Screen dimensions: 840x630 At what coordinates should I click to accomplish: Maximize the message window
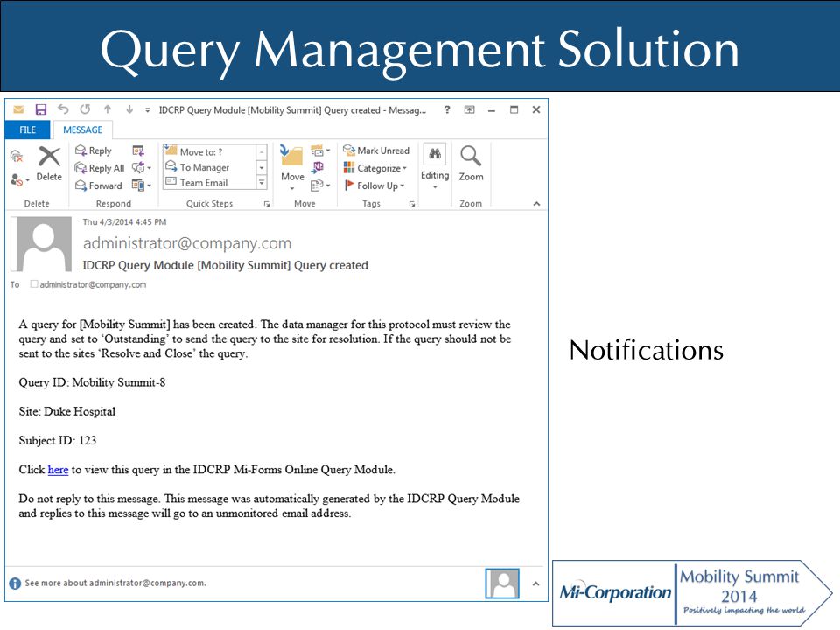coord(514,110)
